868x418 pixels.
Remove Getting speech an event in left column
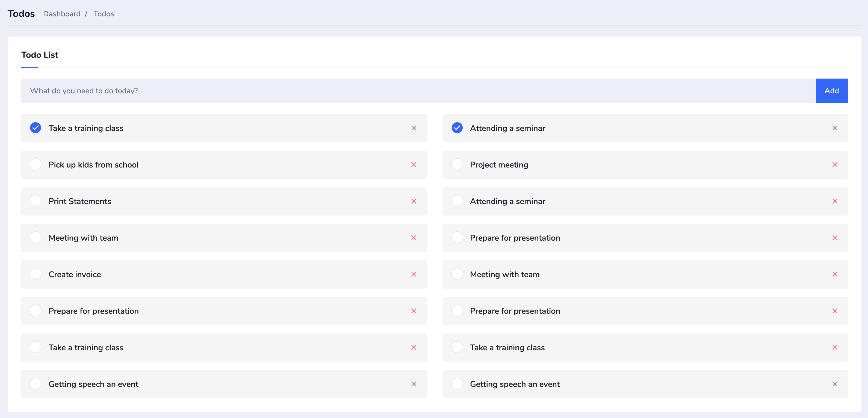coord(414,384)
